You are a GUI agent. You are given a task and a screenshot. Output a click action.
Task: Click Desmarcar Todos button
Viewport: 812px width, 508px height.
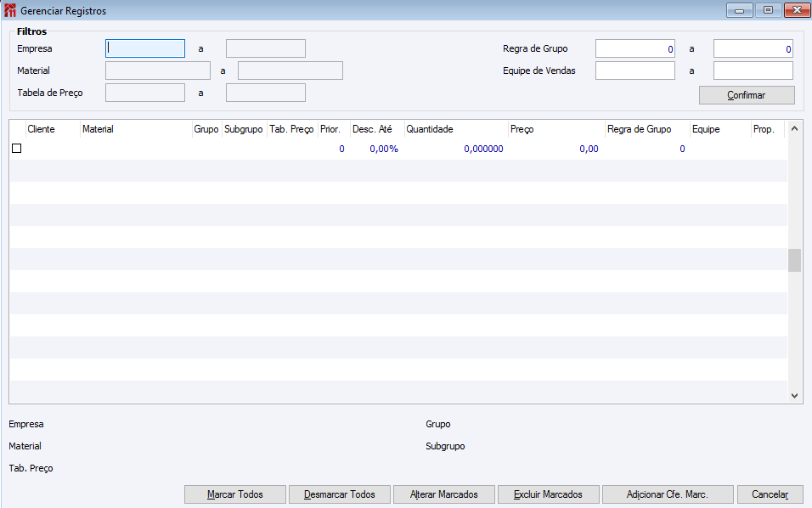(x=339, y=494)
